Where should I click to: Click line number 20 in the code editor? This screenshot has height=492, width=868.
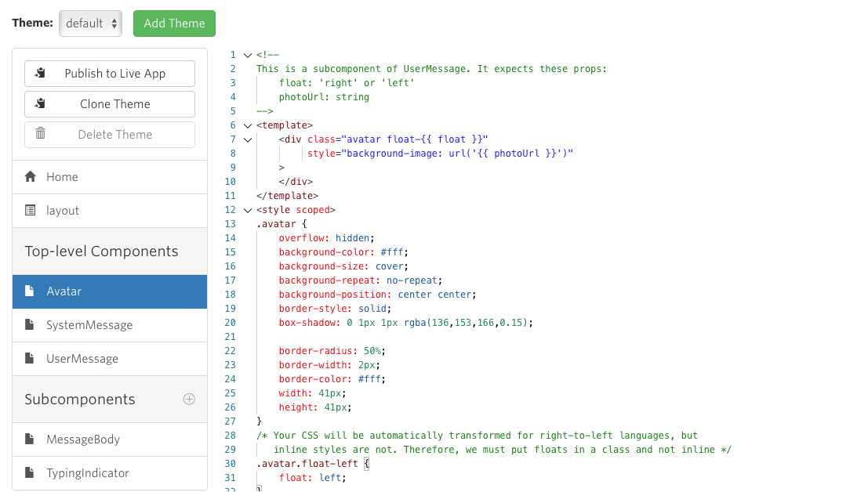(x=230, y=322)
